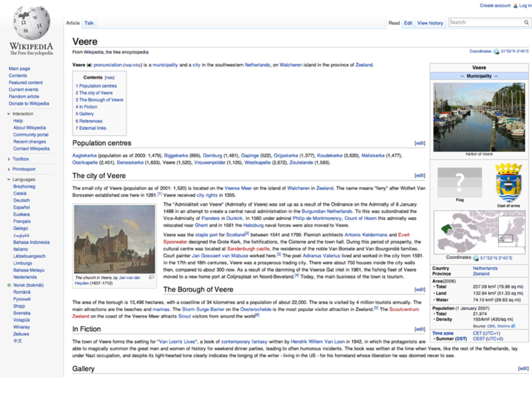This screenshot has width=532, height=399.
Task: Jump to contents item Gallery
Action: tap(85, 114)
